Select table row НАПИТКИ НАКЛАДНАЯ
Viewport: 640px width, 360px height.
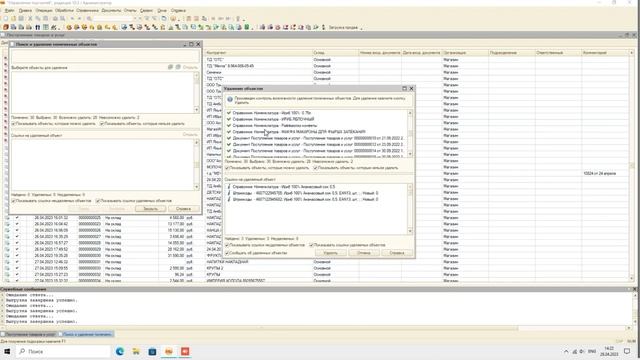pos(317,262)
